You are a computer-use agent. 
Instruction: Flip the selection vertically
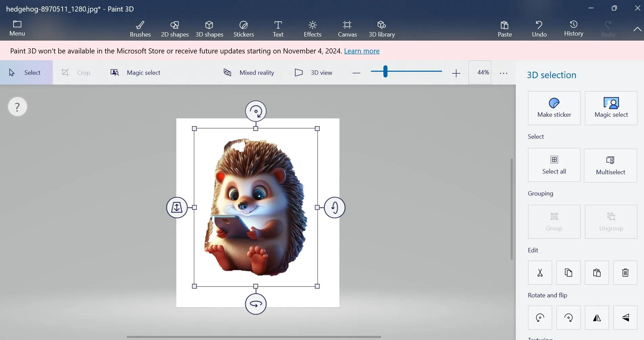click(x=625, y=317)
